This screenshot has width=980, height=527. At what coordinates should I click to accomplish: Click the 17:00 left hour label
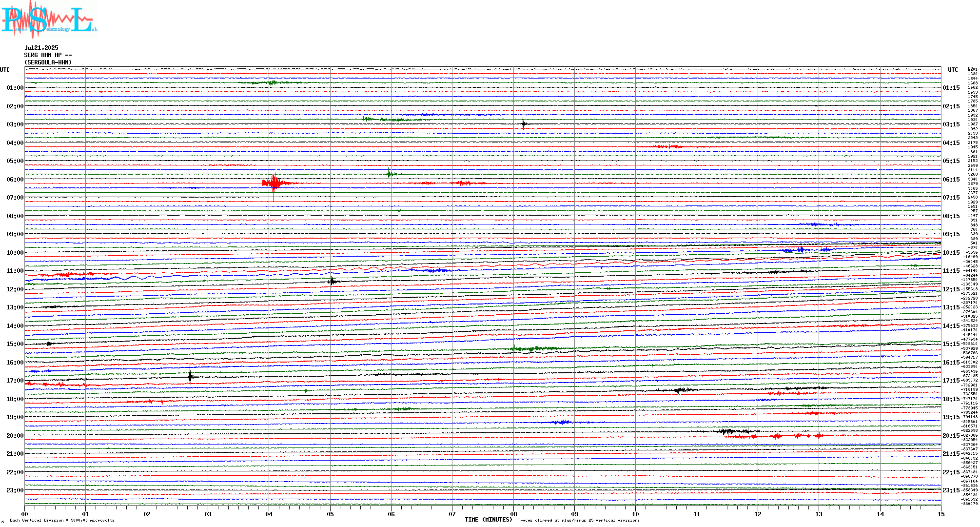point(15,381)
